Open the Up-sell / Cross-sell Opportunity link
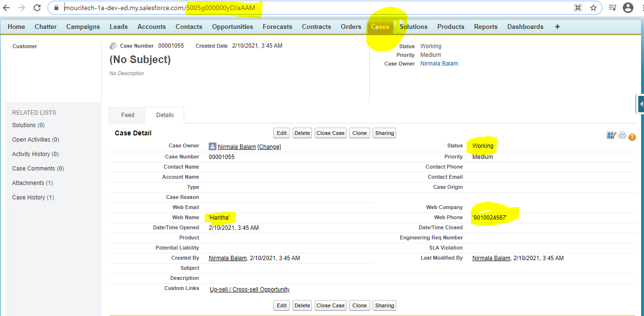This screenshot has width=644, height=316. point(249,289)
